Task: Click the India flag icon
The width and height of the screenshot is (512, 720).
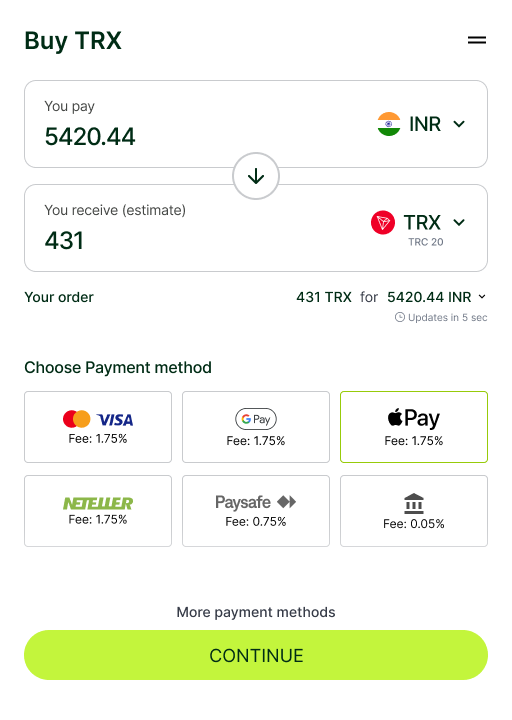Action: pos(388,124)
